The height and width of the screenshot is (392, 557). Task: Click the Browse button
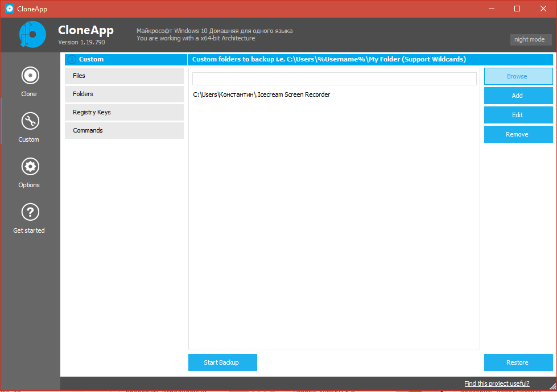coord(518,76)
